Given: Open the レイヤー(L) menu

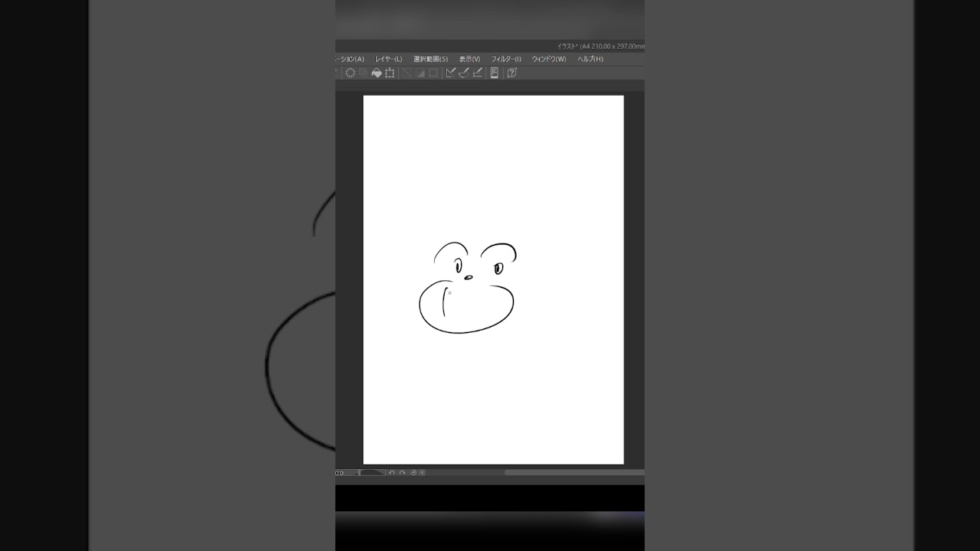Looking at the screenshot, I should pos(388,59).
